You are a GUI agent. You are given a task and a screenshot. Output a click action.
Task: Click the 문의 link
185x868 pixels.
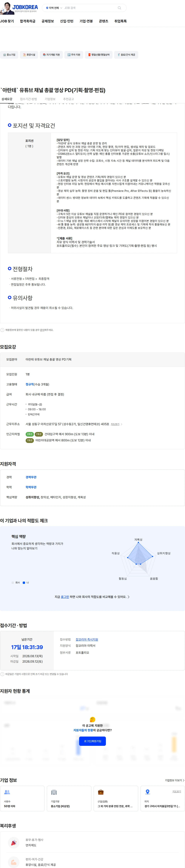click(x=42, y=330)
